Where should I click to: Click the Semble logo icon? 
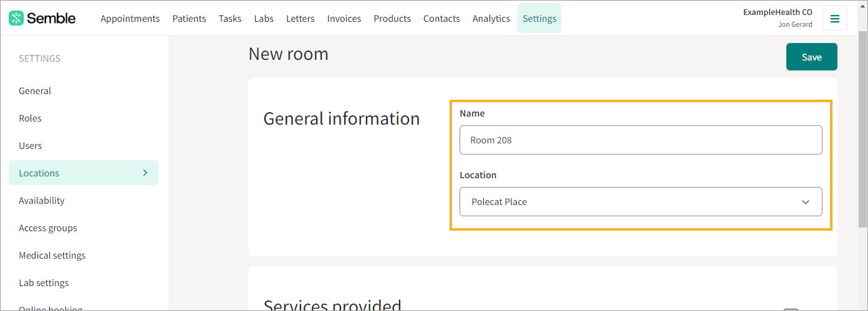tap(16, 18)
